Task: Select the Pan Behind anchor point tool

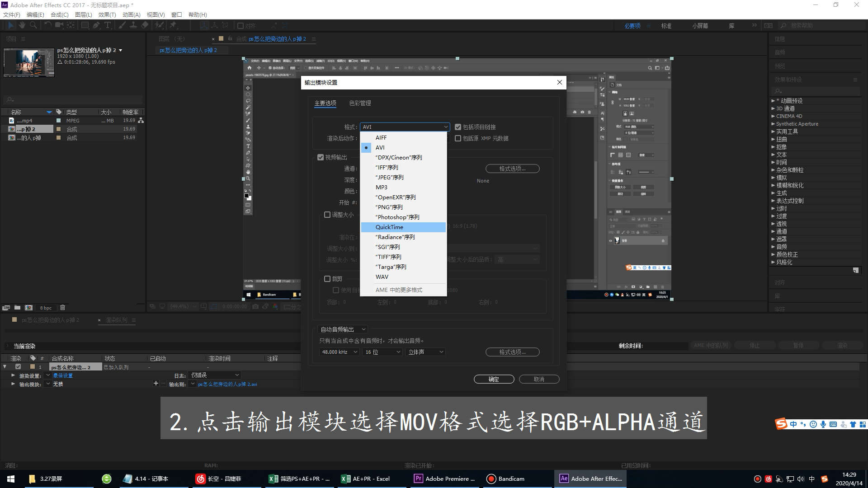Action: (71, 25)
